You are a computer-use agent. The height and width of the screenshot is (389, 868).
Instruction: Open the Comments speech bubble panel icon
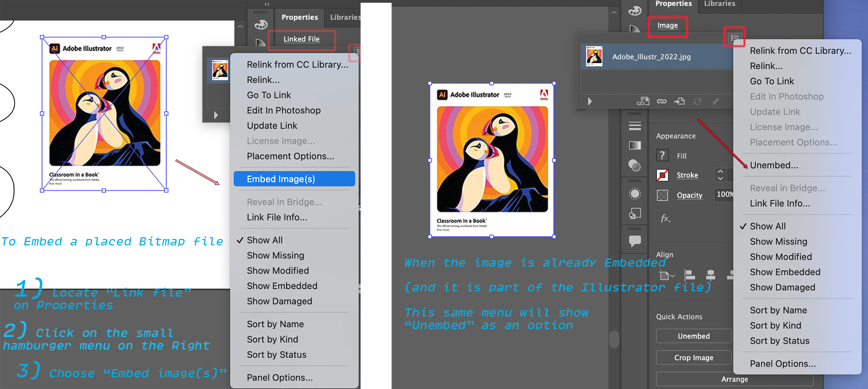click(635, 241)
